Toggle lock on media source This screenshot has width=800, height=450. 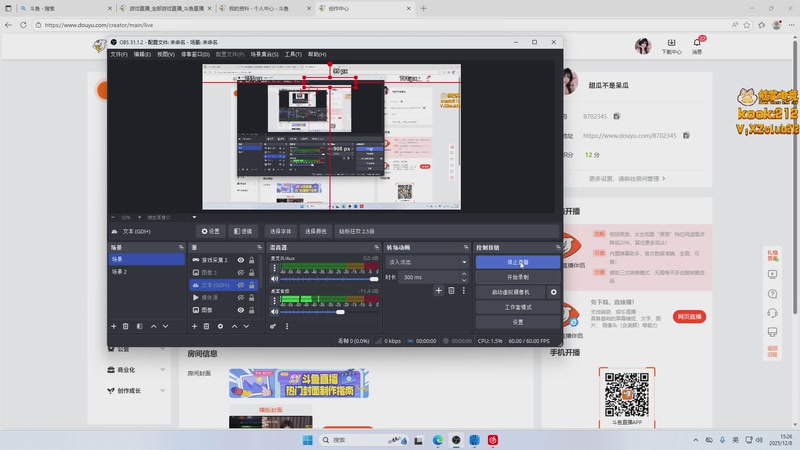(x=252, y=297)
